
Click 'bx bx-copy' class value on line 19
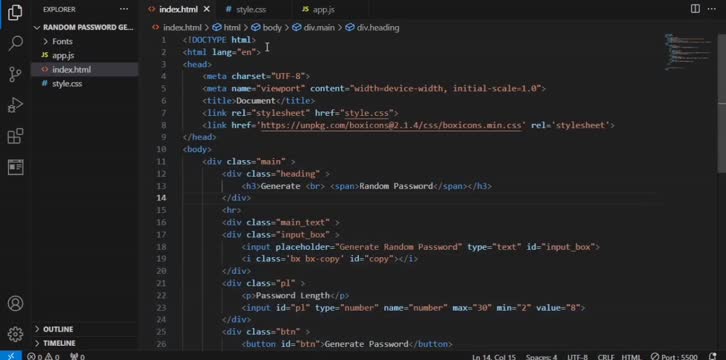(x=314, y=259)
